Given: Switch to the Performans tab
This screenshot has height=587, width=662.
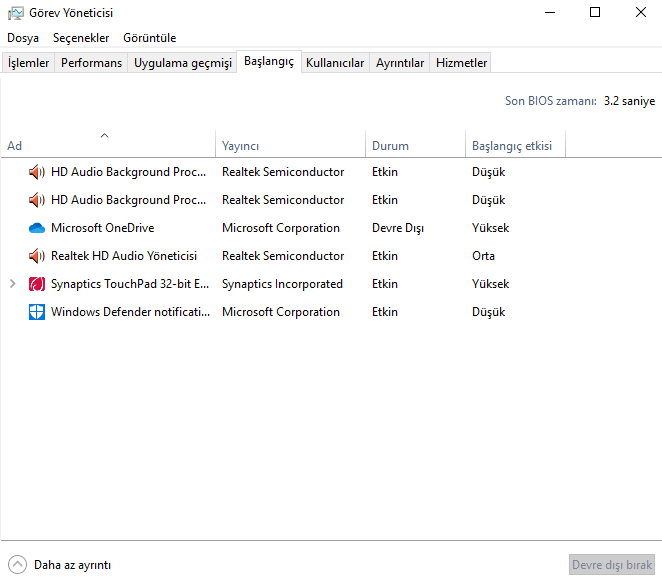Looking at the screenshot, I should pos(91,63).
